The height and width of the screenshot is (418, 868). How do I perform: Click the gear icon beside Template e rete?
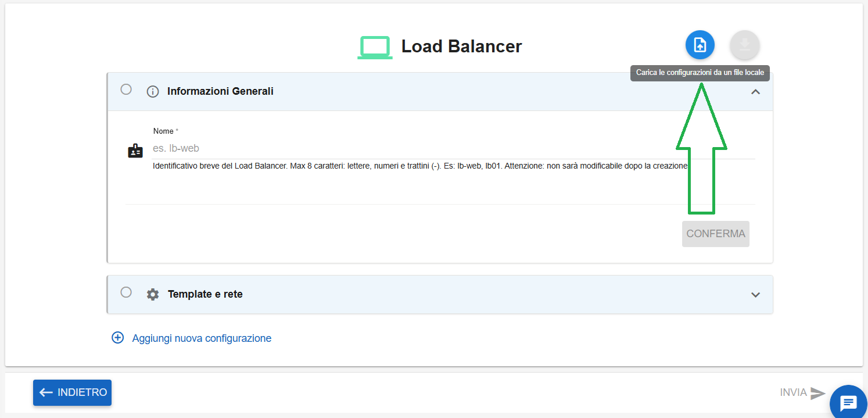153,294
